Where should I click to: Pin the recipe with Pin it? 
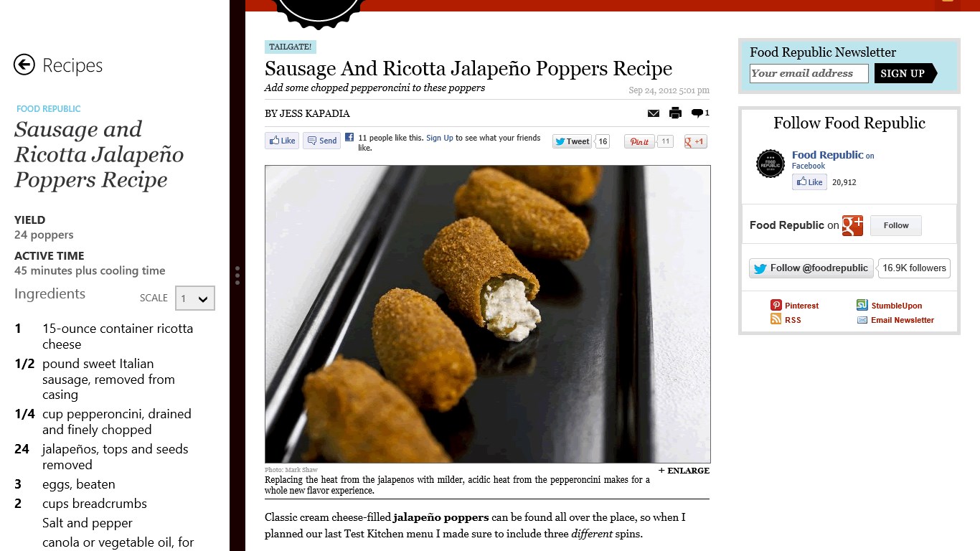coord(639,141)
